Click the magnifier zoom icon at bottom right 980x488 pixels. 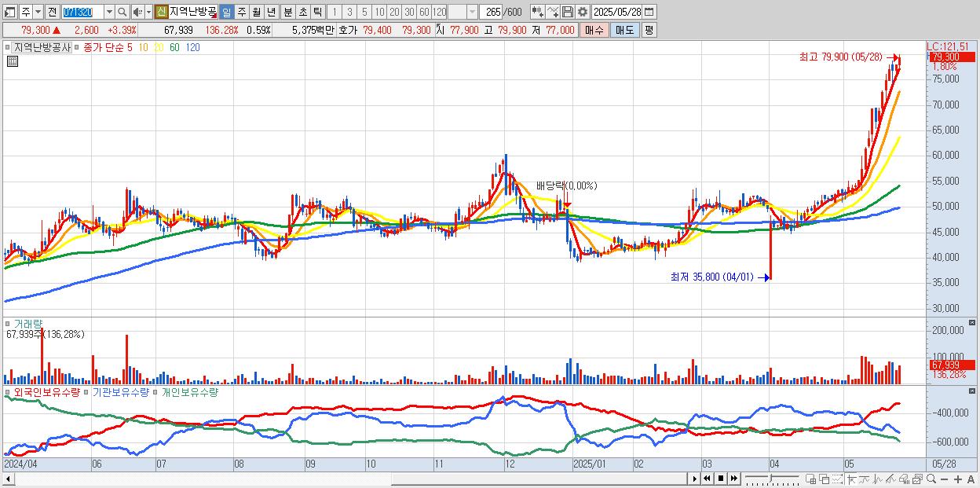click(931, 479)
